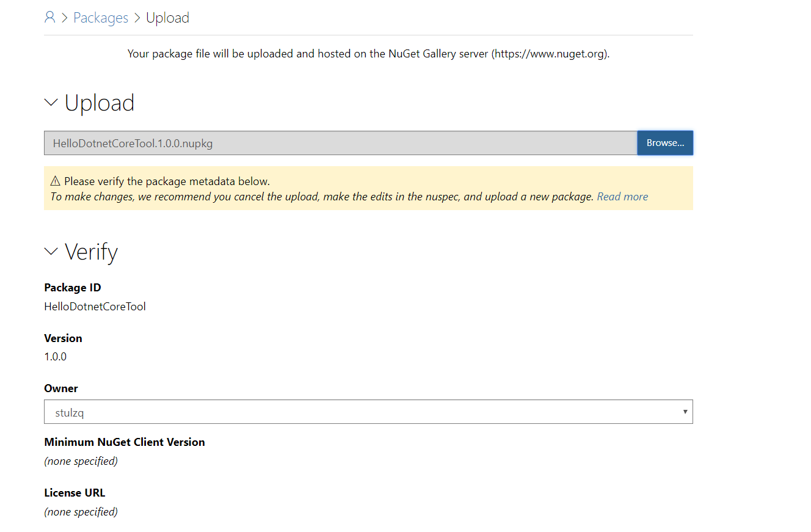The width and height of the screenshot is (811, 532).
Task: Click the Owner dropdown arrow
Action: [685, 412]
